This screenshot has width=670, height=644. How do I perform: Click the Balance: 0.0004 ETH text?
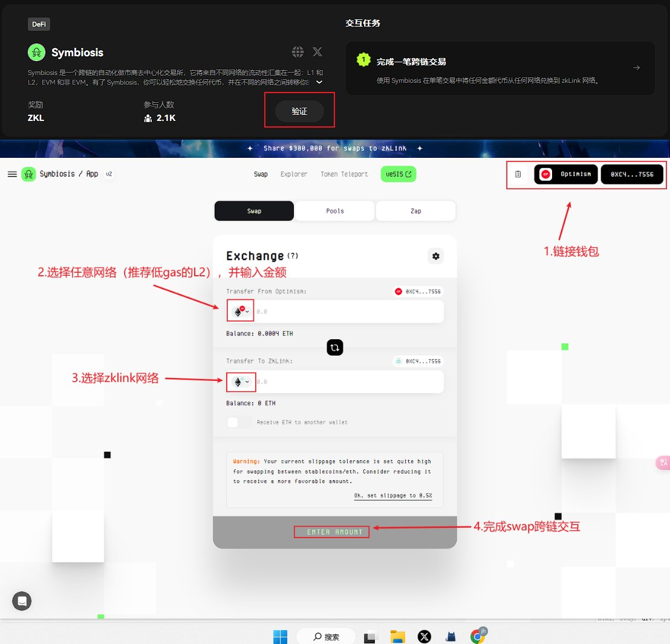coord(259,333)
